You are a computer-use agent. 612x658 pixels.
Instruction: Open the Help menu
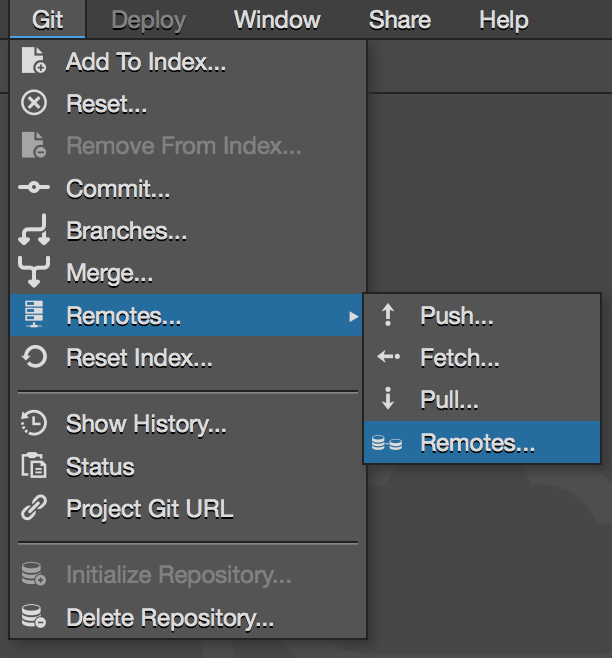[x=503, y=20]
